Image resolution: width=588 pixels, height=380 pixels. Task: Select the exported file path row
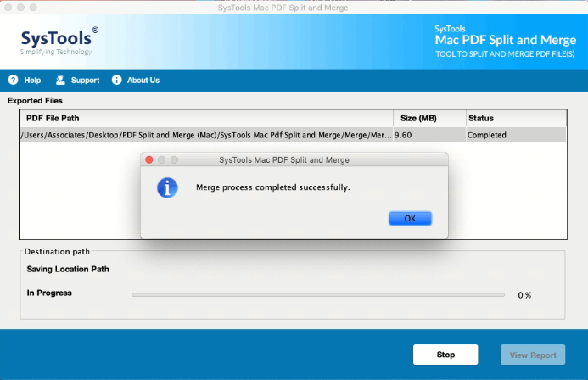click(x=293, y=135)
